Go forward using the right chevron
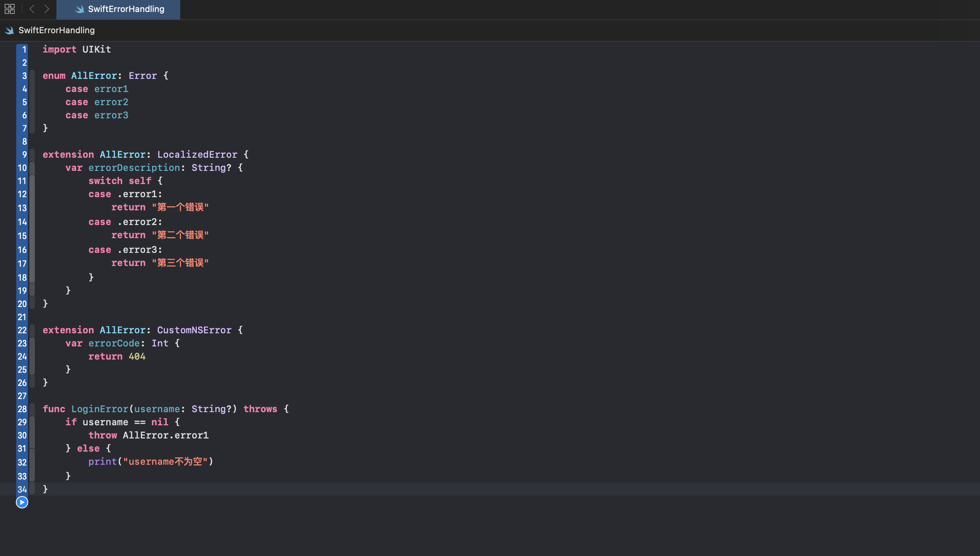 coord(47,9)
